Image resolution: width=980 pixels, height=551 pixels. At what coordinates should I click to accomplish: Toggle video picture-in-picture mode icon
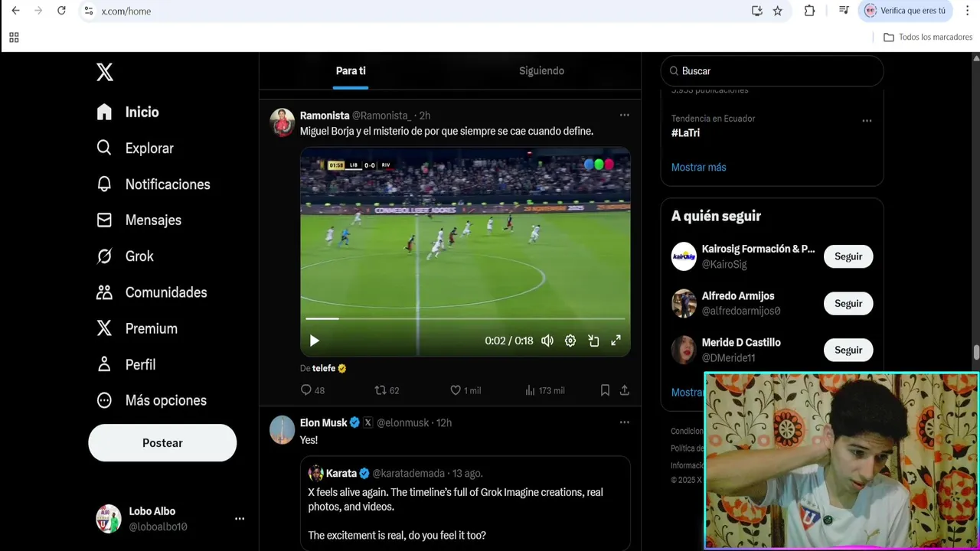pyautogui.click(x=593, y=341)
